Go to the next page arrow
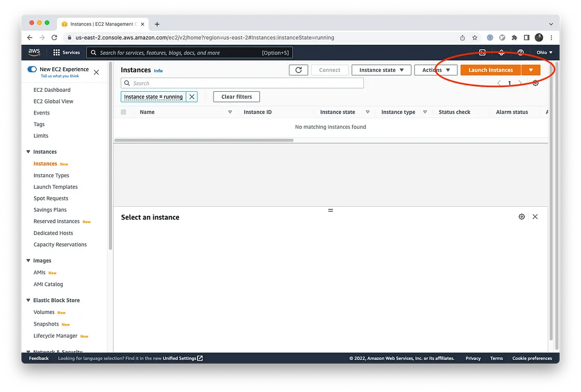The image size is (581, 392). (x=520, y=83)
